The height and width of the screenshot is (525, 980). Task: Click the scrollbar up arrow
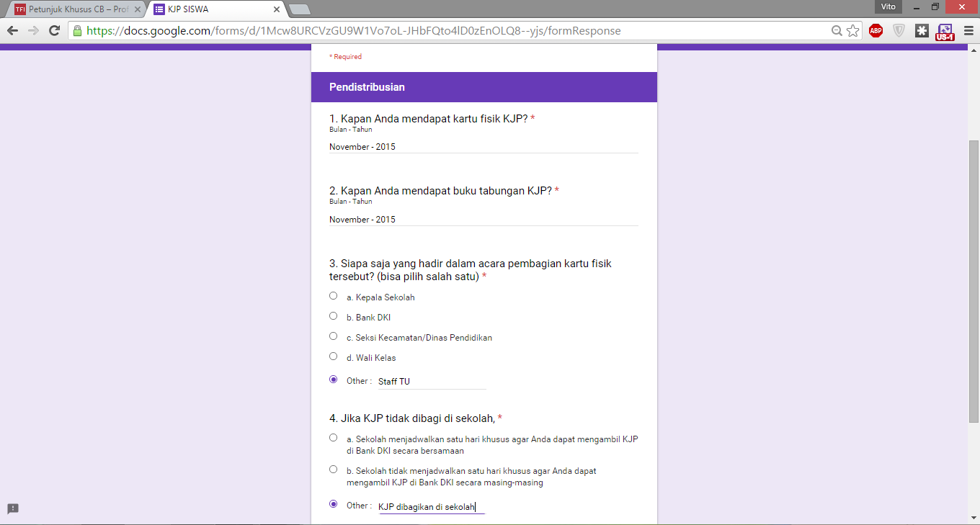pos(974,49)
